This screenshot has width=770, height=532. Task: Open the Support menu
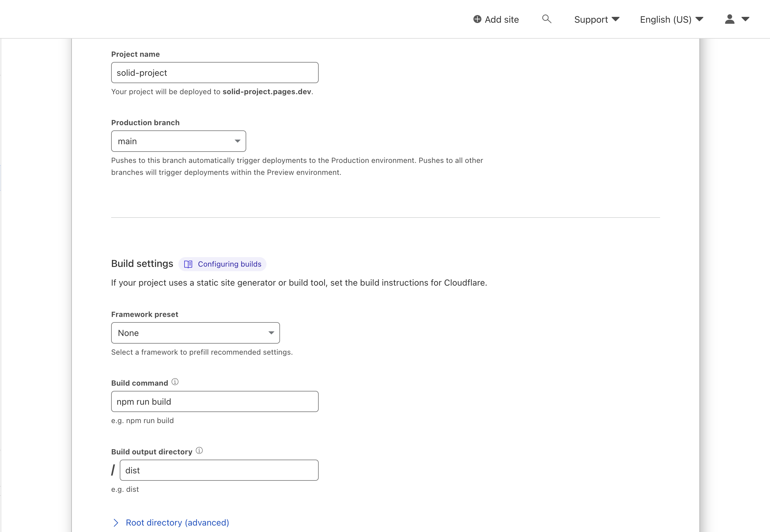click(591, 20)
